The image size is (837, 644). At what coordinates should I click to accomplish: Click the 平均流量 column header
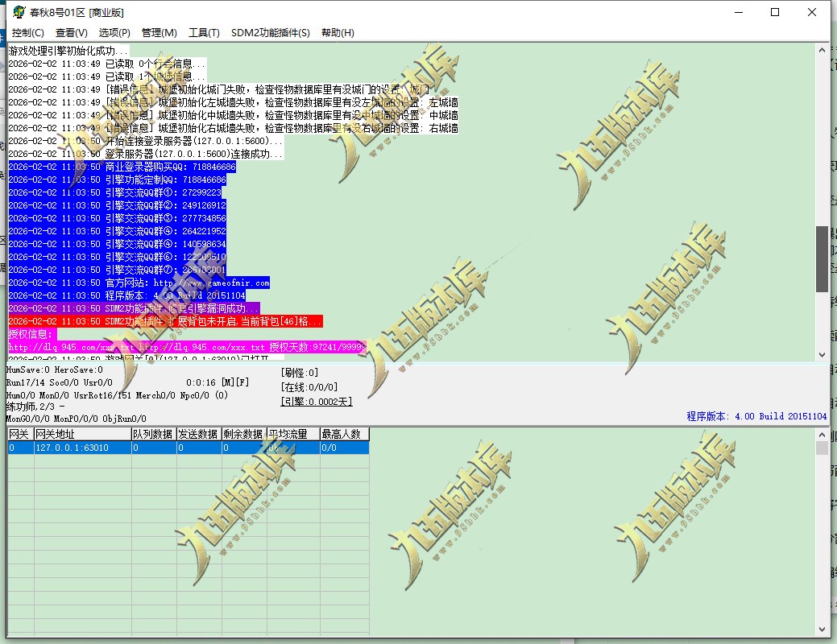[293, 435]
